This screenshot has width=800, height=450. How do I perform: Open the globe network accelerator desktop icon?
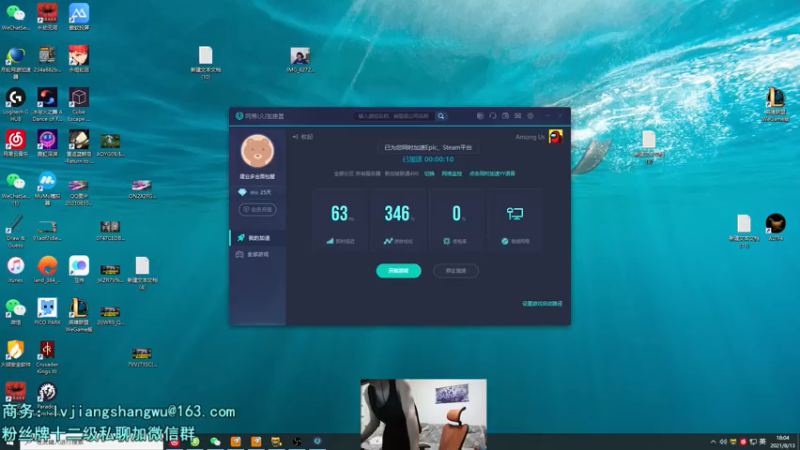pyautogui.click(x=16, y=63)
